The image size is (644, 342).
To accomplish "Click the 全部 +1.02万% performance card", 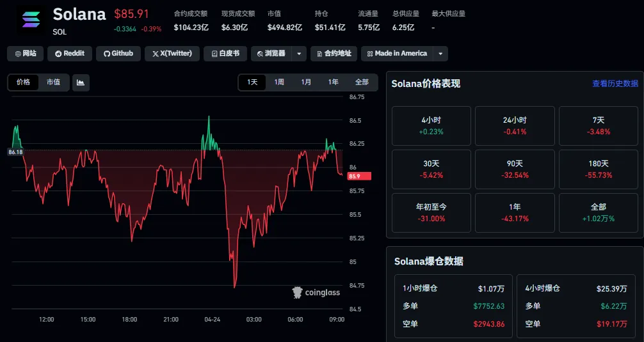I will 599,213.
